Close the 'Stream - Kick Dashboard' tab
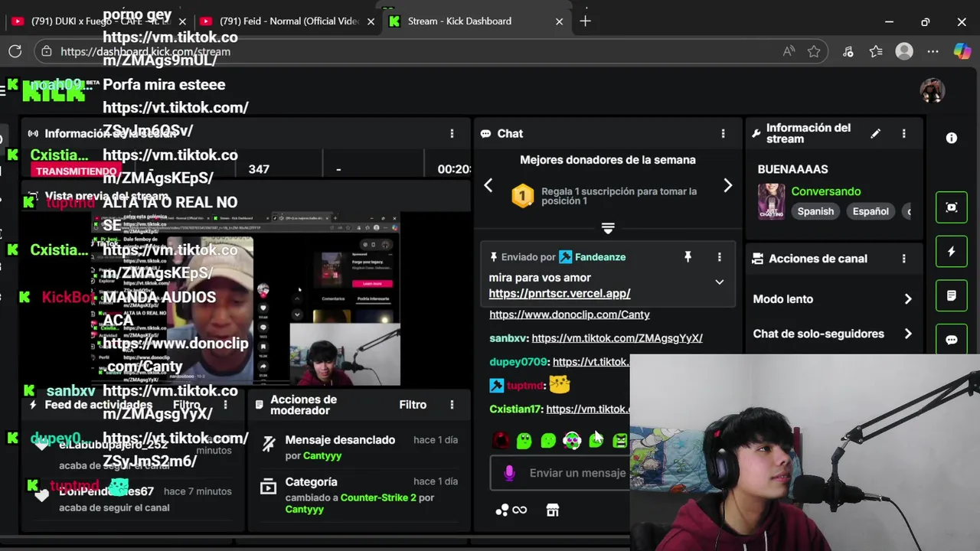This screenshot has height=551, width=980. point(559,21)
